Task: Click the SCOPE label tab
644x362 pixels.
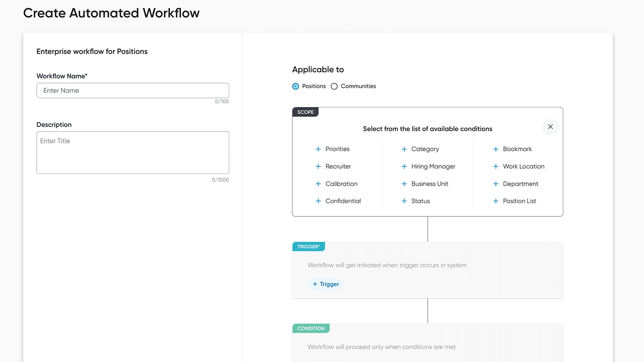Action: (x=305, y=112)
